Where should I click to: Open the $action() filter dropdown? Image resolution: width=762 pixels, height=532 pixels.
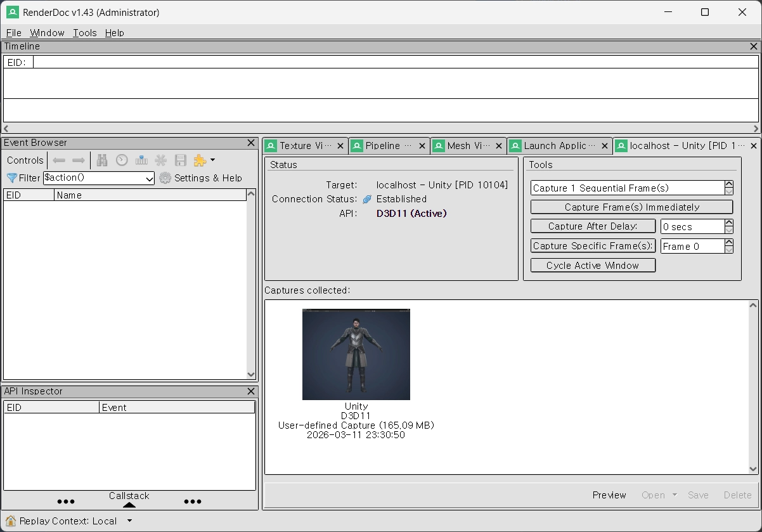point(150,179)
